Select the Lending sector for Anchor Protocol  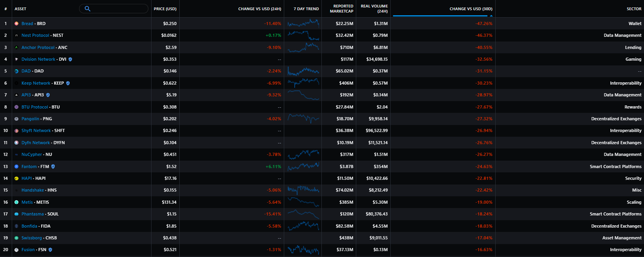click(633, 47)
